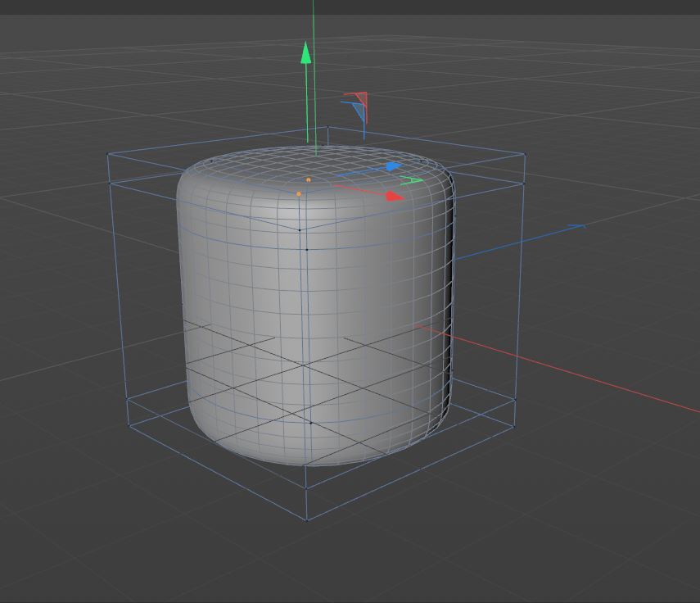Select the blue Z-axis move arrow
Screen dimensions: 700x603
391,166
